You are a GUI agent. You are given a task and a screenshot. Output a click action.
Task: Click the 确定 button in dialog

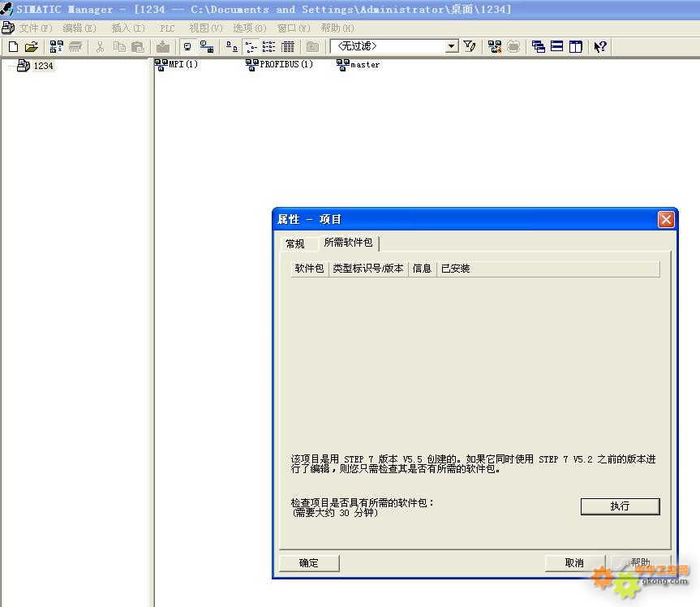309,563
